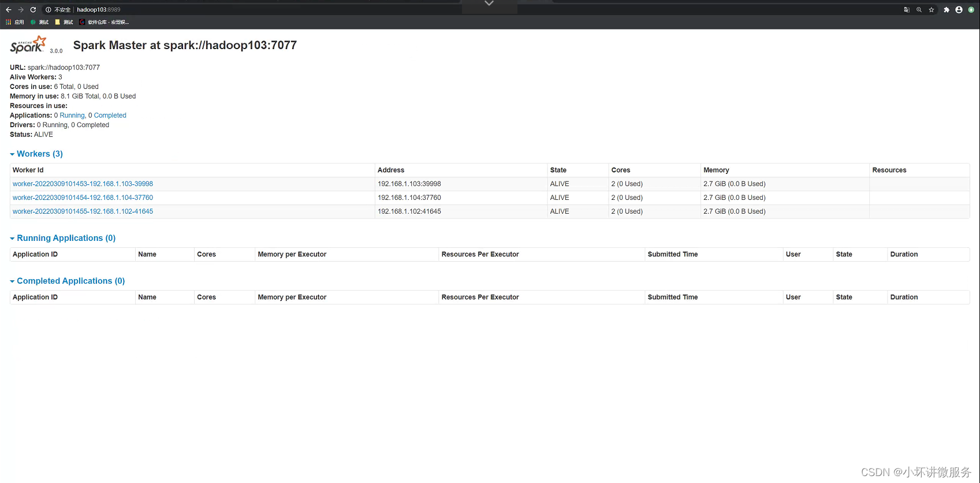Click the zoom magnifier icon in address bar
The image size is (980, 483).
tap(919, 10)
